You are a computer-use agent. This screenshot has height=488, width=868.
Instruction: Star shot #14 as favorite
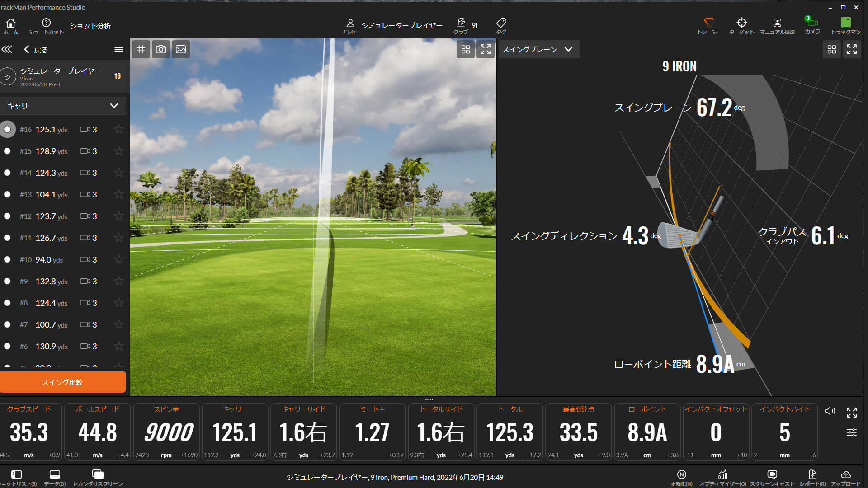tap(119, 173)
